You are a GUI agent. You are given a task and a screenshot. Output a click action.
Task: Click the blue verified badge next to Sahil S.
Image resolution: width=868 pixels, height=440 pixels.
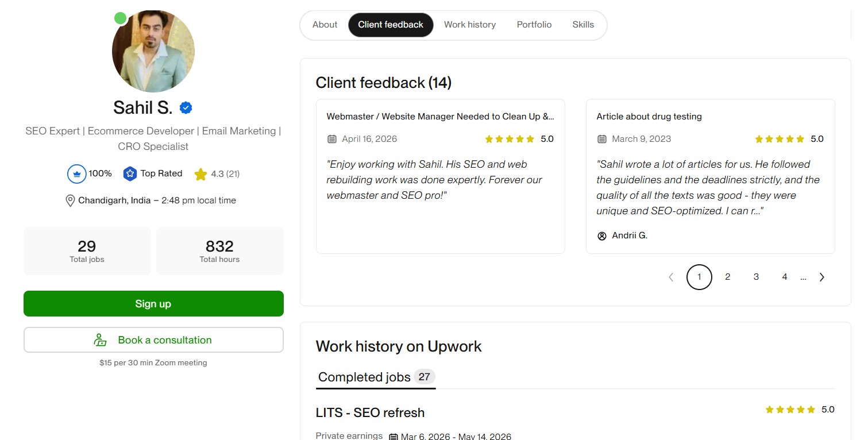click(186, 107)
